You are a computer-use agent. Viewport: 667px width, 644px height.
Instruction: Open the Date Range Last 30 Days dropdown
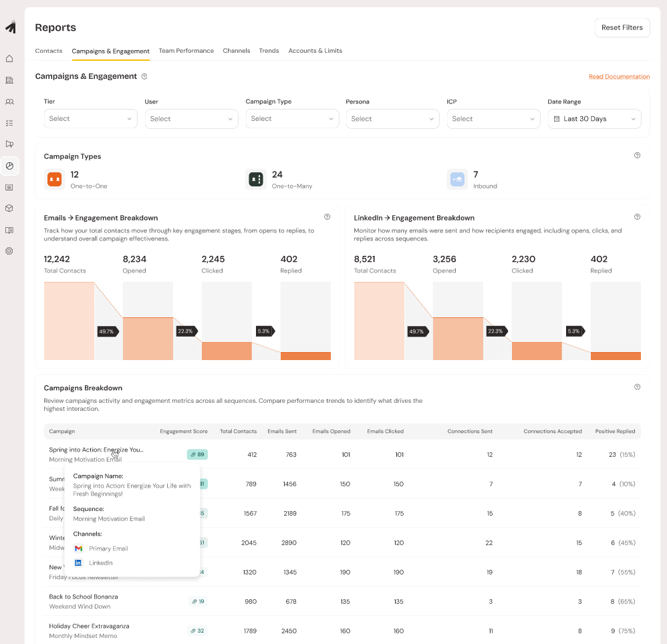click(x=594, y=119)
